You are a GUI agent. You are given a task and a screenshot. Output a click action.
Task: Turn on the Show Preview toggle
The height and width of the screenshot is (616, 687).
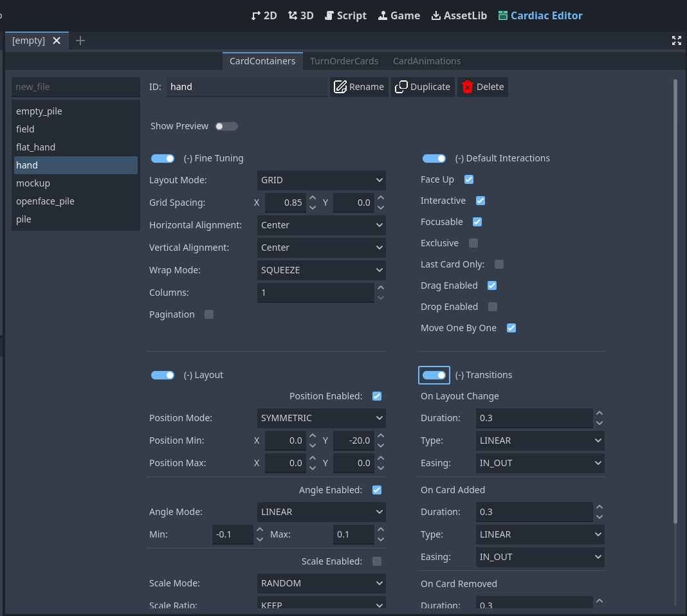(x=226, y=126)
